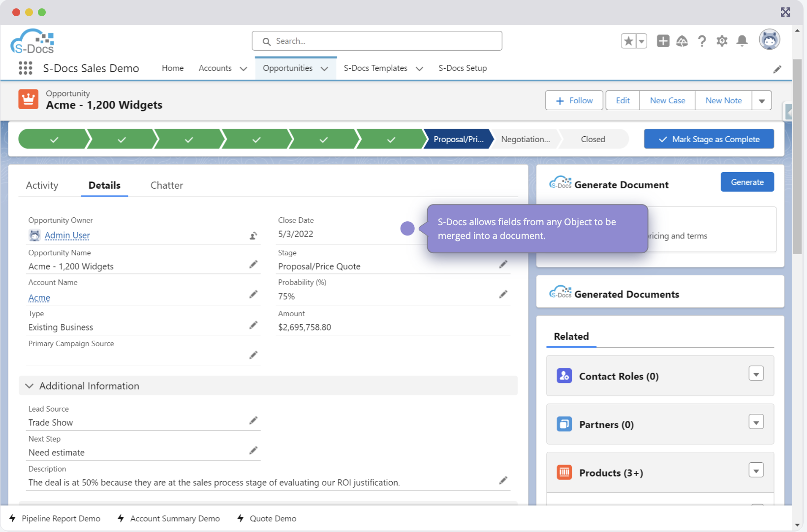Click the Edit button
Screen dimensions: 807x532
(x=622, y=101)
